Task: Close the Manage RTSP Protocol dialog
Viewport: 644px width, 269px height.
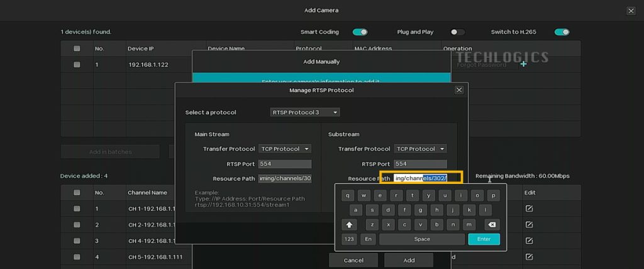Action: click(x=459, y=90)
